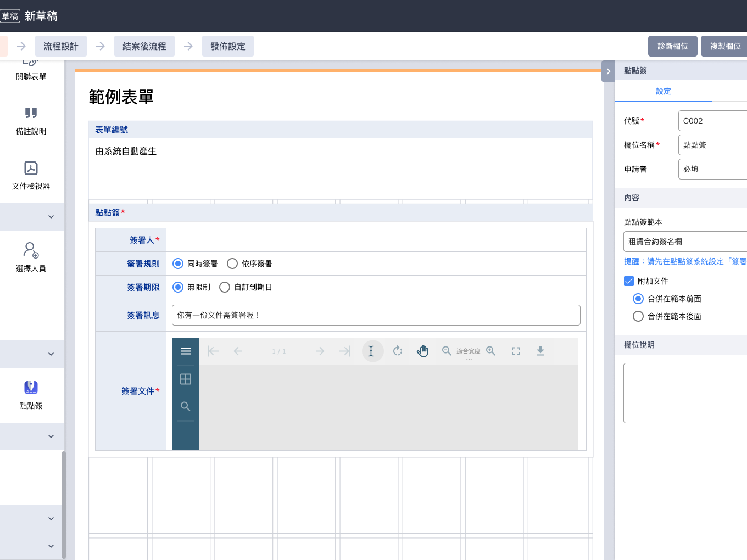Select 自訂到期日 signing deadline

pyautogui.click(x=225, y=287)
